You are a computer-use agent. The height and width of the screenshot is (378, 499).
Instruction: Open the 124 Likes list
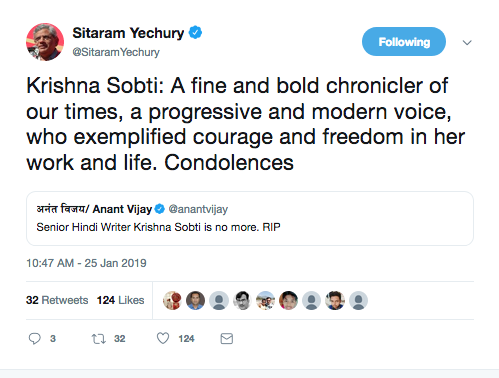pyautogui.click(x=120, y=300)
